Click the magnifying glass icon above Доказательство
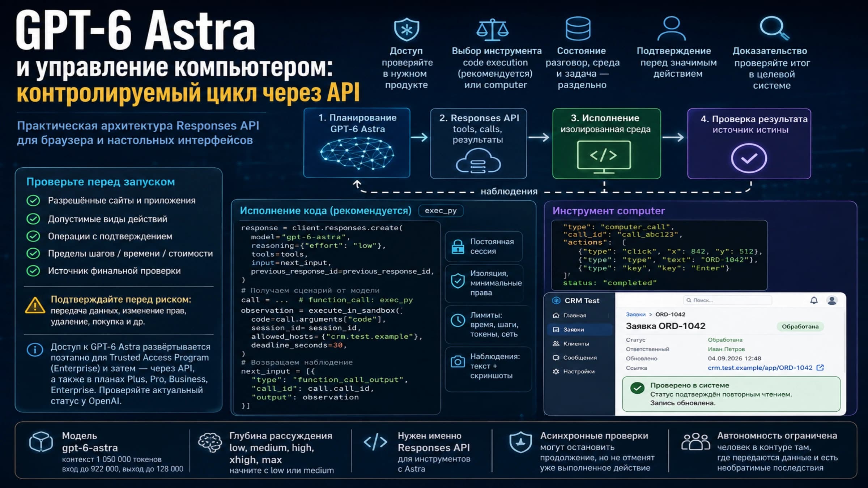 774,28
